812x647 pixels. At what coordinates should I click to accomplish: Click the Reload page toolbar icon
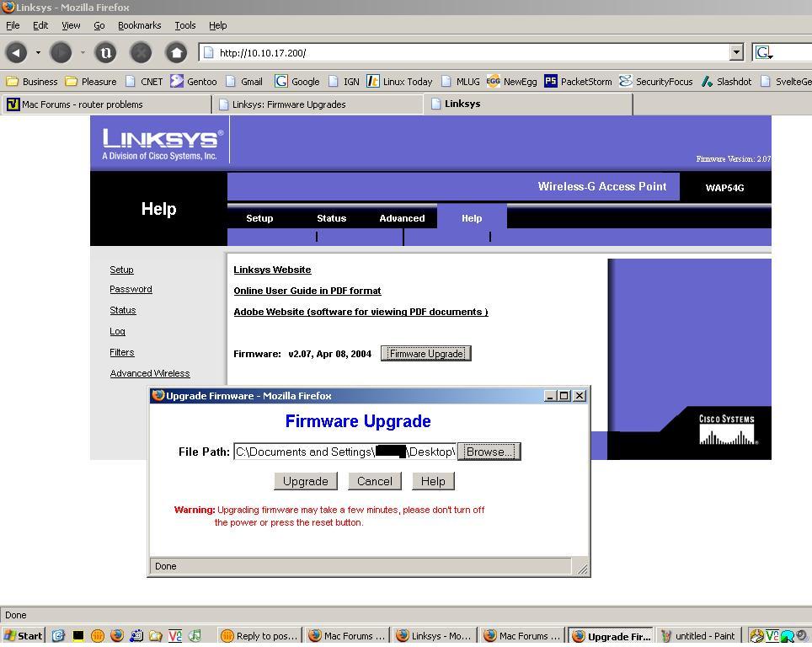[105, 53]
